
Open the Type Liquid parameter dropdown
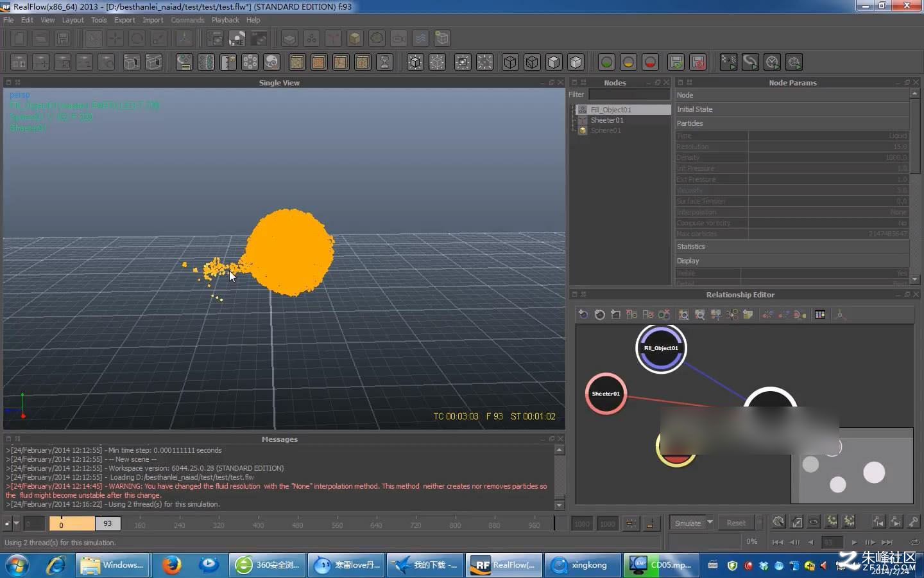point(828,136)
